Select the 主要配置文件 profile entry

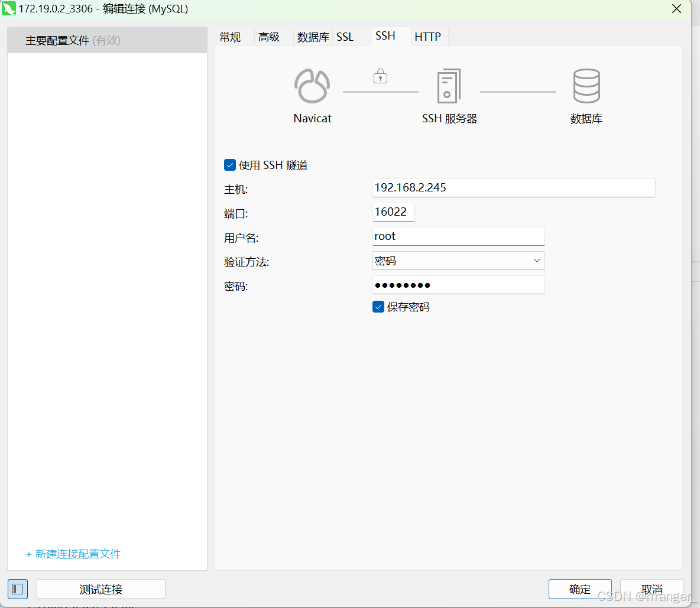tap(107, 40)
